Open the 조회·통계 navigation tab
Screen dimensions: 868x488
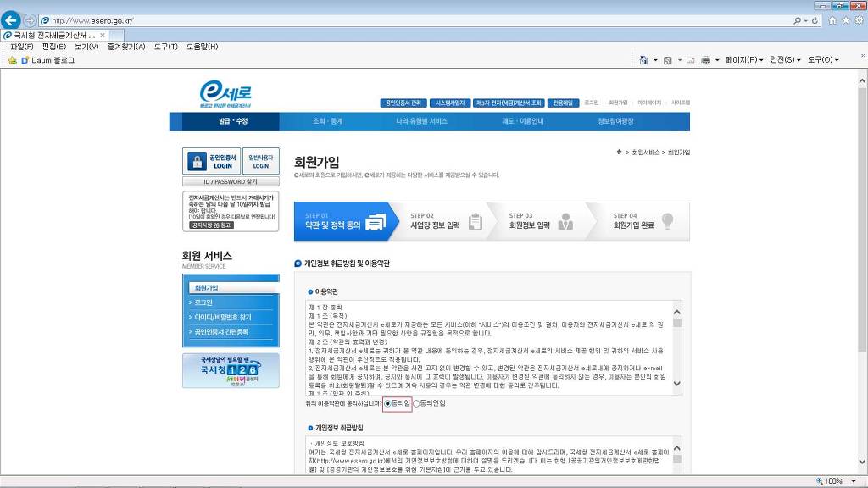tap(328, 121)
